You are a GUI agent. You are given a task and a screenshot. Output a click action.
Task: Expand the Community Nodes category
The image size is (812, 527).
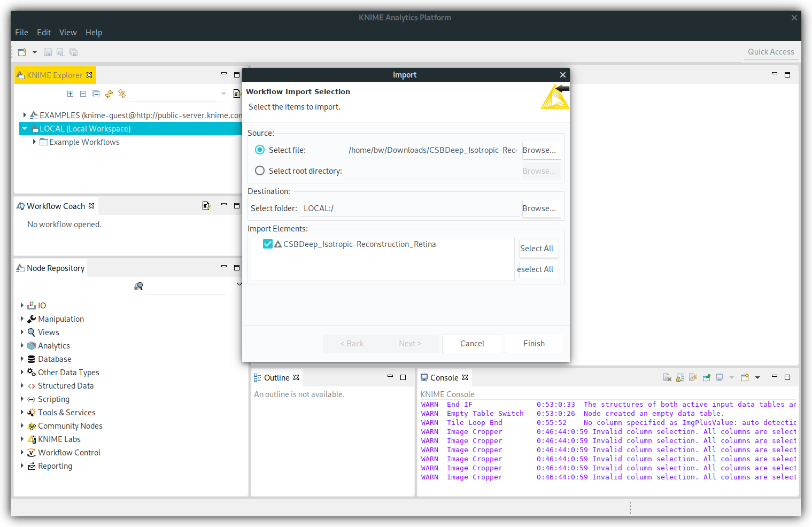22,425
